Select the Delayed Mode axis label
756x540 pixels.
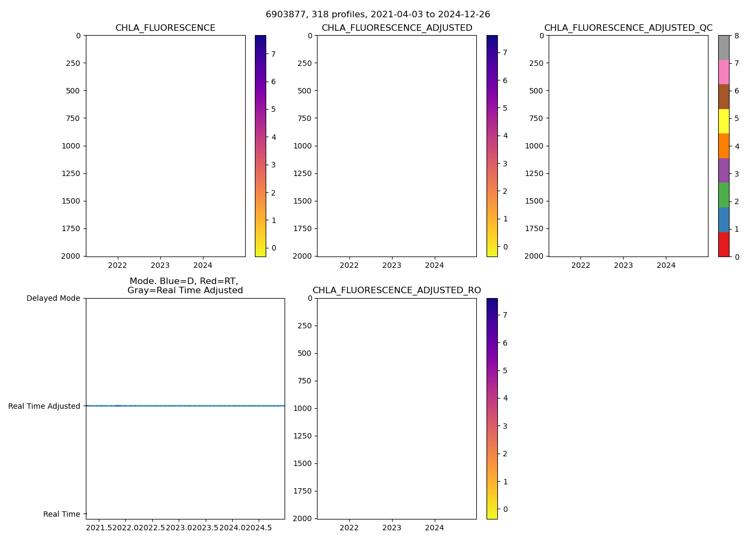point(53,298)
